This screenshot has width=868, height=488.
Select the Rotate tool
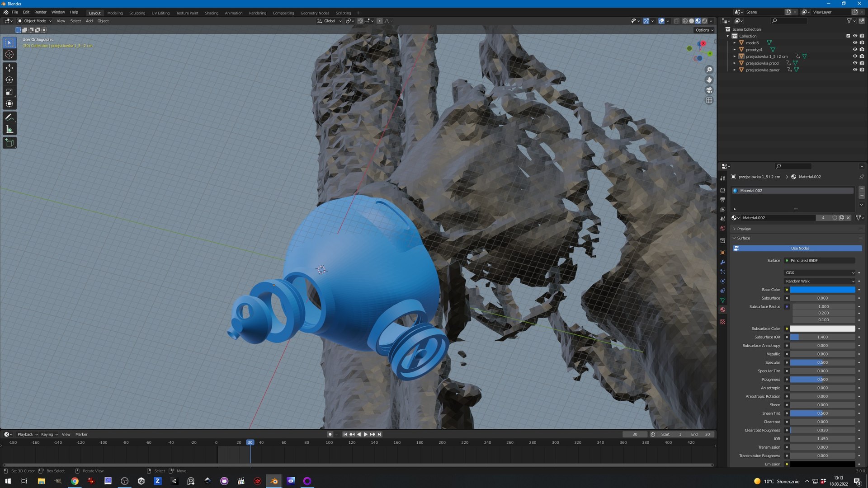coord(9,80)
